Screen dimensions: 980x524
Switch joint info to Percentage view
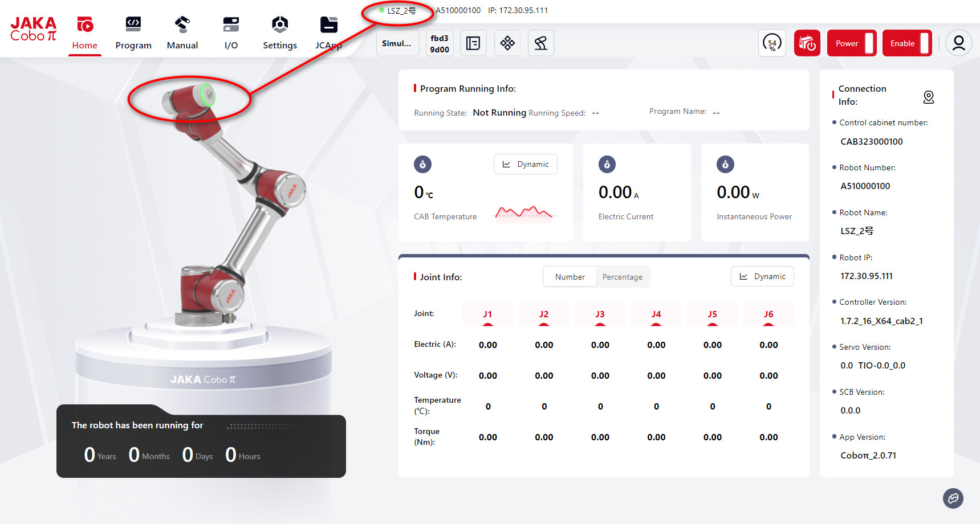coord(622,277)
